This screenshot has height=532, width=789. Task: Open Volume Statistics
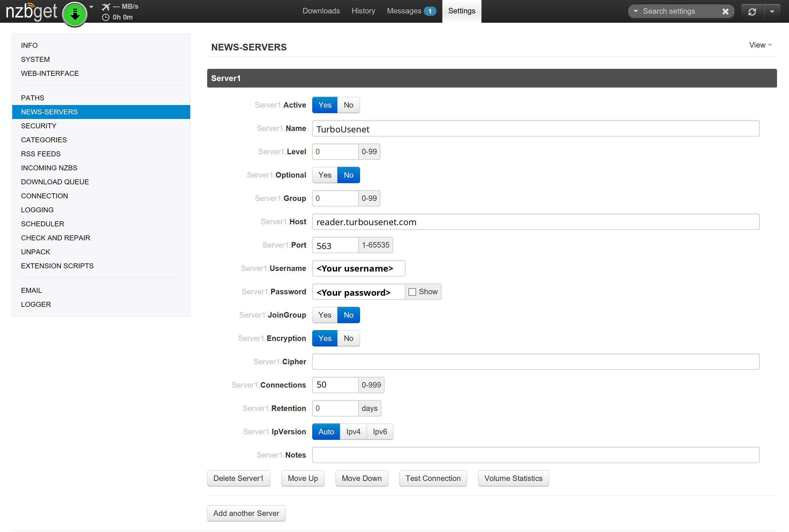(514, 479)
